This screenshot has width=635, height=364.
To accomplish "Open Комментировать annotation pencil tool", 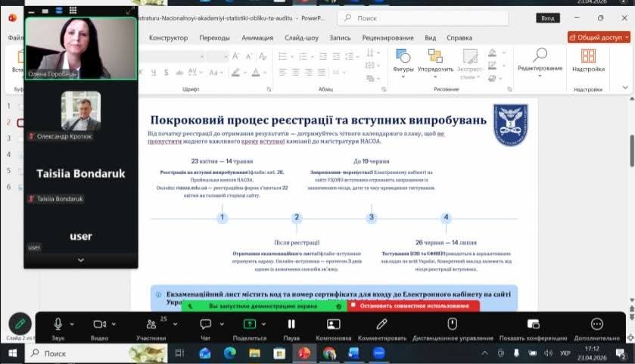I will tap(382, 324).
